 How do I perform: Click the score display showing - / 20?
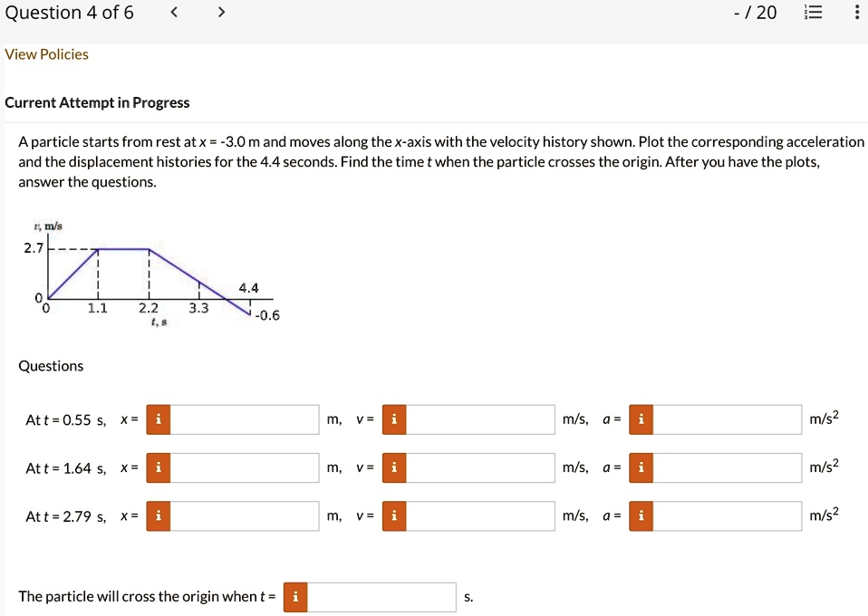(x=755, y=12)
